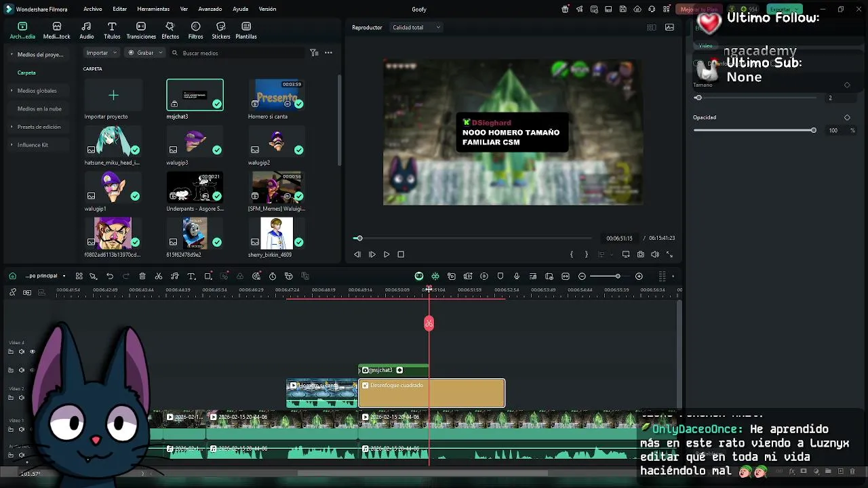Expand Medios del proyecto tree
This screenshot has width=868, height=488.
click(x=12, y=54)
